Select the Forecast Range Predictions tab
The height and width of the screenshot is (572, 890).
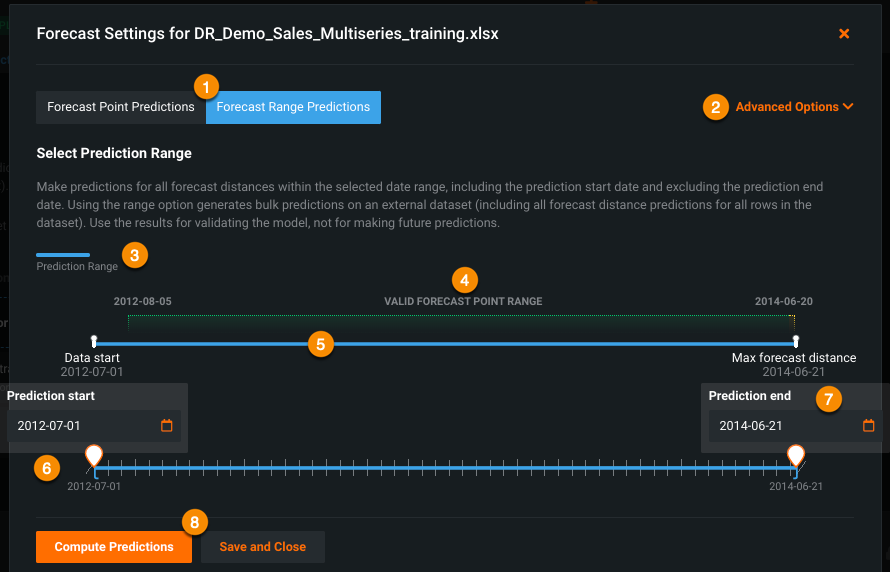click(293, 107)
